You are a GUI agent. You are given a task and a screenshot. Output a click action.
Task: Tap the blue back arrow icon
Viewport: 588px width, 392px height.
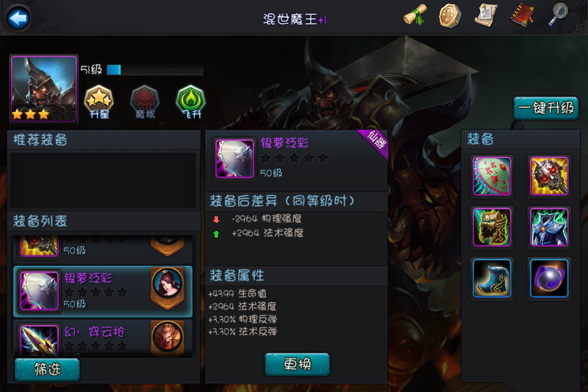(x=18, y=18)
